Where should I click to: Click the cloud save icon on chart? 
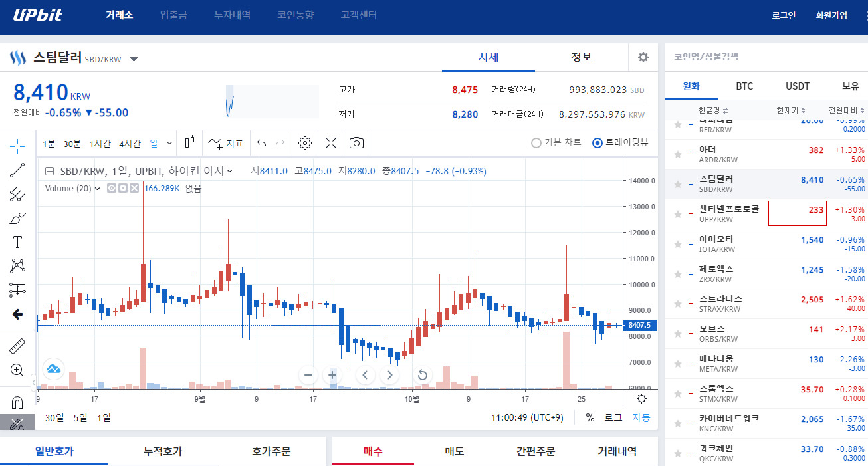point(53,368)
